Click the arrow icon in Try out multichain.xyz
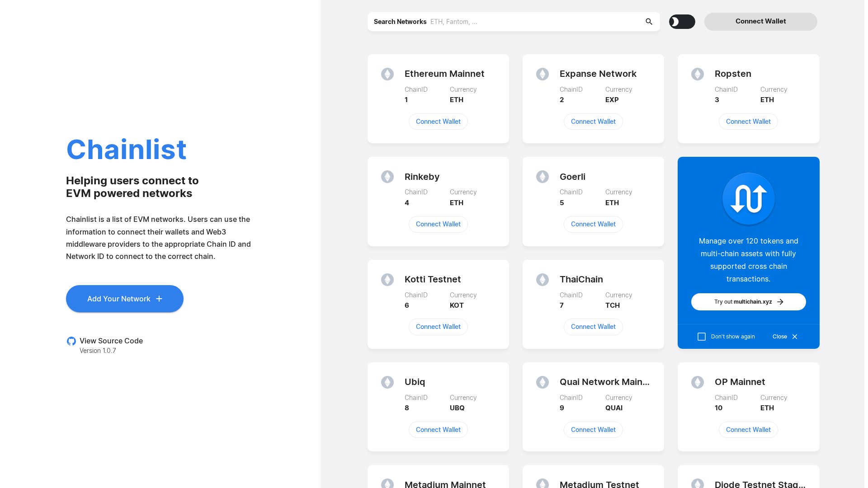The image size is (868, 488). pos(780,302)
